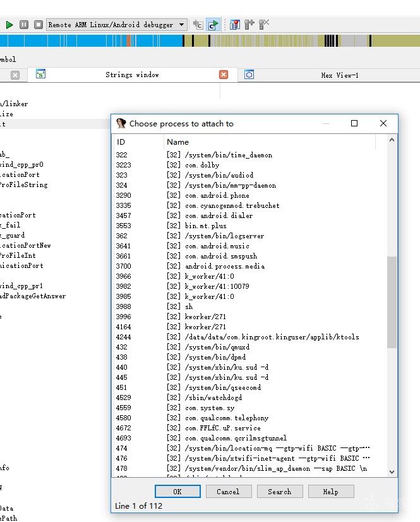420x522 pixels.
Task: Start the debugger with the green play icon
Action: pyautogui.click(x=9, y=25)
